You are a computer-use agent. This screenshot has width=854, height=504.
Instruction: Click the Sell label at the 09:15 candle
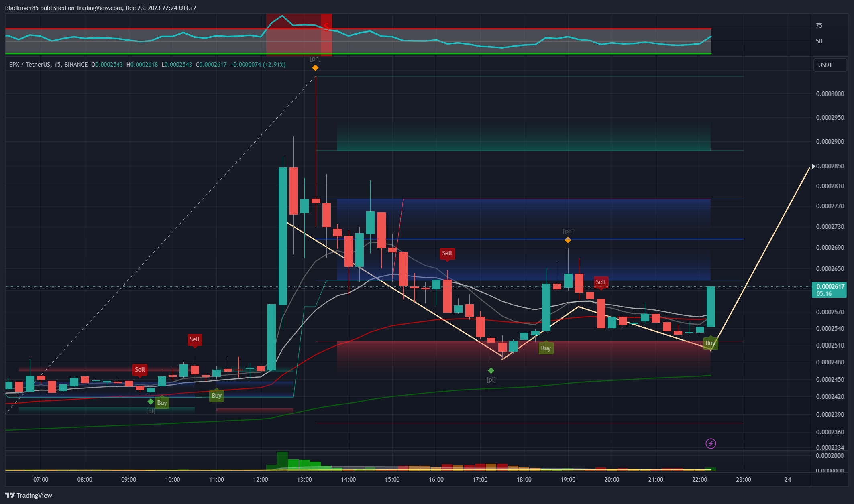tap(140, 370)
